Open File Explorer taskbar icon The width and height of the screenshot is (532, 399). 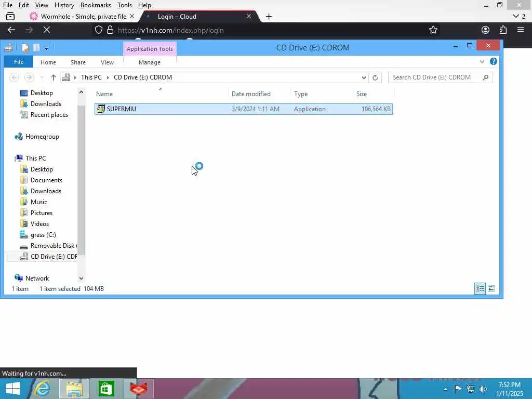point(74,389)
